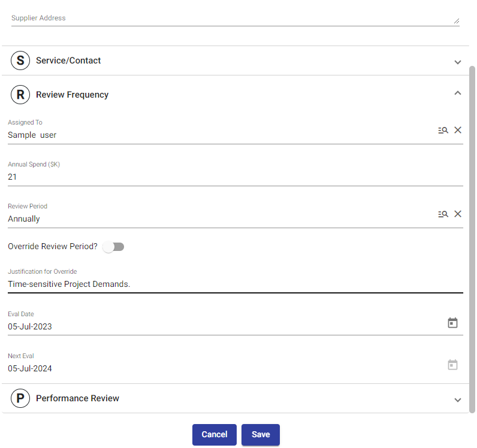
Task: Collapse the Review Frequency section chevron
Action: click(458, 93)
